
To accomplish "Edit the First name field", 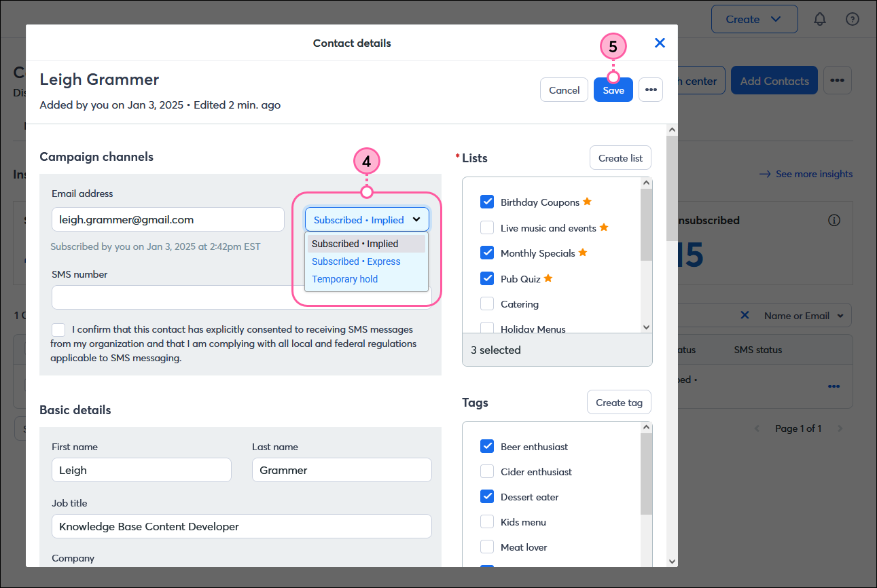I will tap(141, 470).
